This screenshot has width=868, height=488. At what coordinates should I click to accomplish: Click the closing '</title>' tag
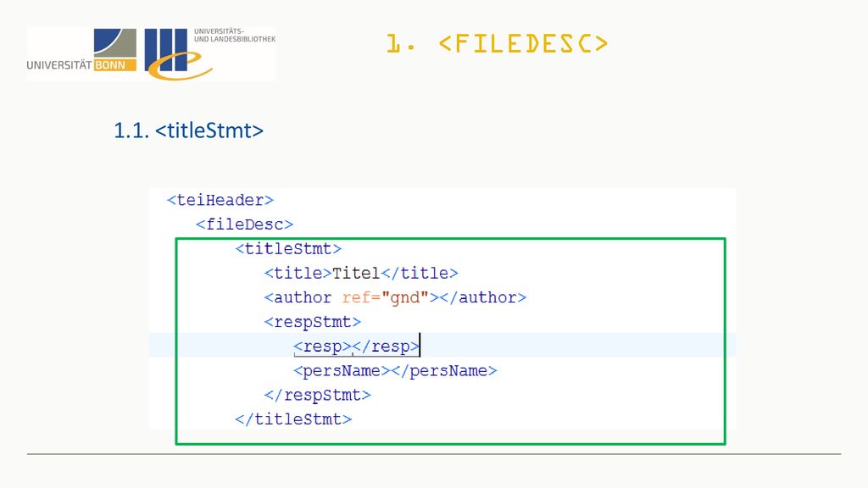coord(420,273)
